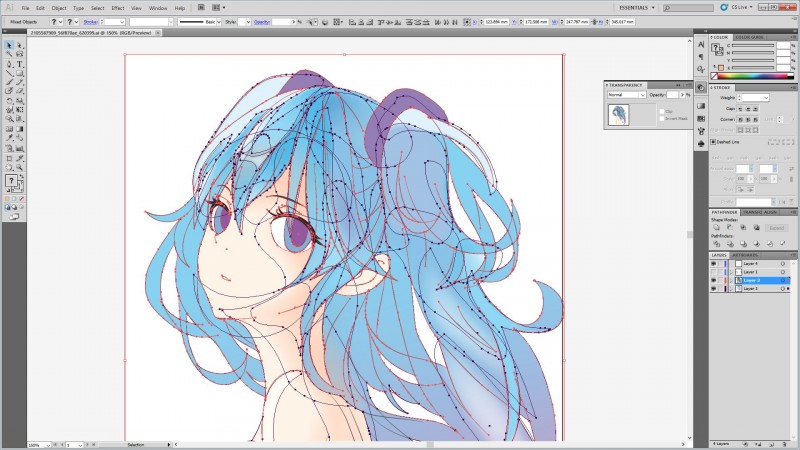Image resolution: width=800 pixels, height=450 pixels.
Task: Enable the Dashed Line checkbox
Action: pos(713,142)
